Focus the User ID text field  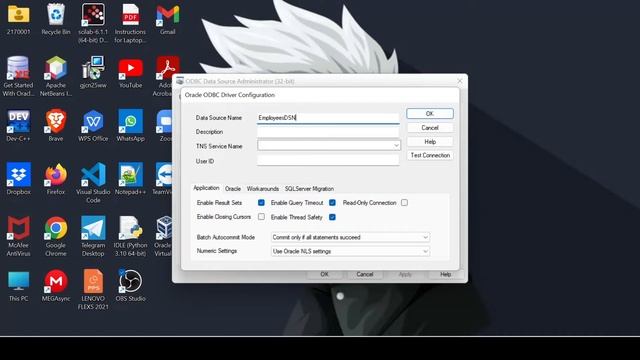tap(328, 161)
